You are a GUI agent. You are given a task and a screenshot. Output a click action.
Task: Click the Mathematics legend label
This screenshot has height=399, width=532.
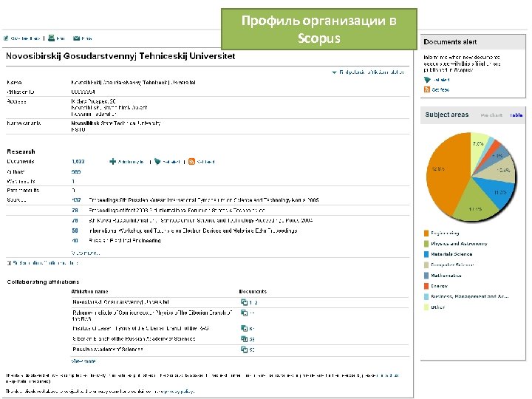click(446, 276)
